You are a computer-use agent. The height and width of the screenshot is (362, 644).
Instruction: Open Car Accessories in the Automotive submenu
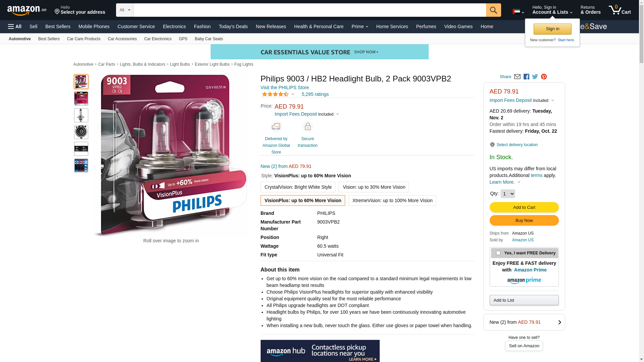click(122, 39)
